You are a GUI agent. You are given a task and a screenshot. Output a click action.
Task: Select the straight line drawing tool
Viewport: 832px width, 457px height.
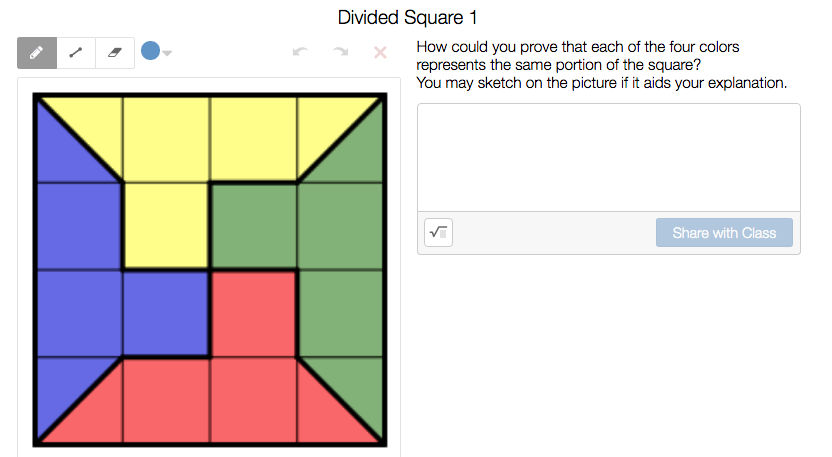pos(76,52)
